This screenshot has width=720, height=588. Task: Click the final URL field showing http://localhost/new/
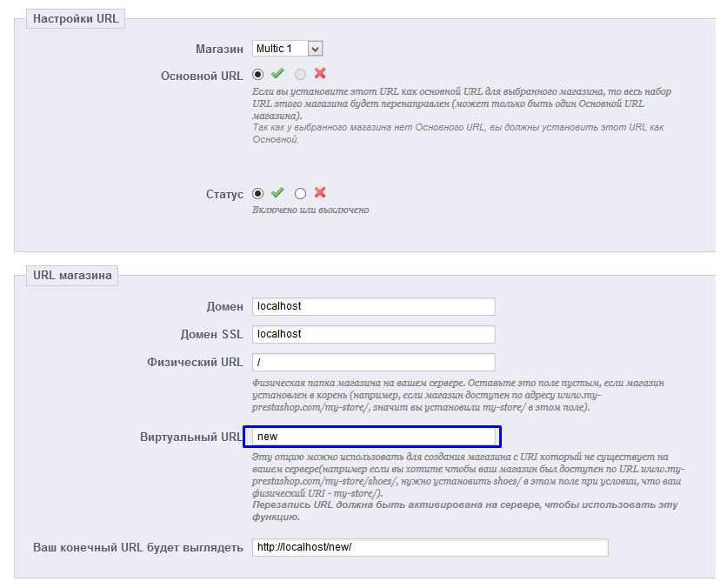tap(430, 547)
